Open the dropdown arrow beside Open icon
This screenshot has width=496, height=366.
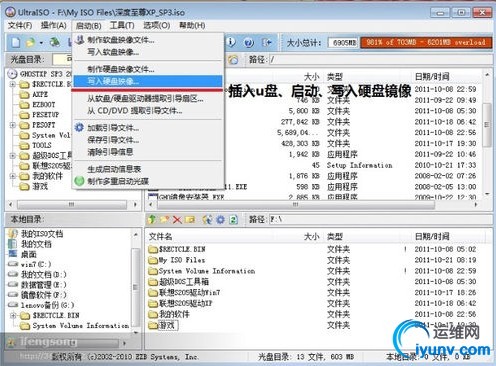point(41,43)
